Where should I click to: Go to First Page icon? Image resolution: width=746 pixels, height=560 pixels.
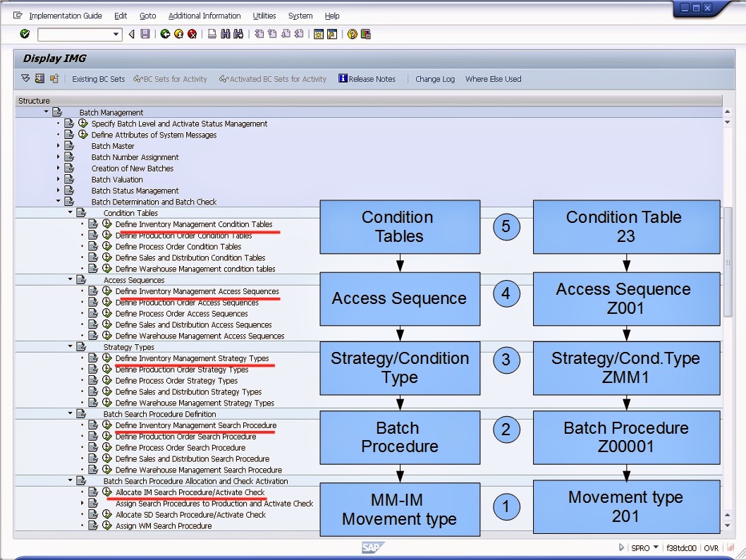point(259,35)
